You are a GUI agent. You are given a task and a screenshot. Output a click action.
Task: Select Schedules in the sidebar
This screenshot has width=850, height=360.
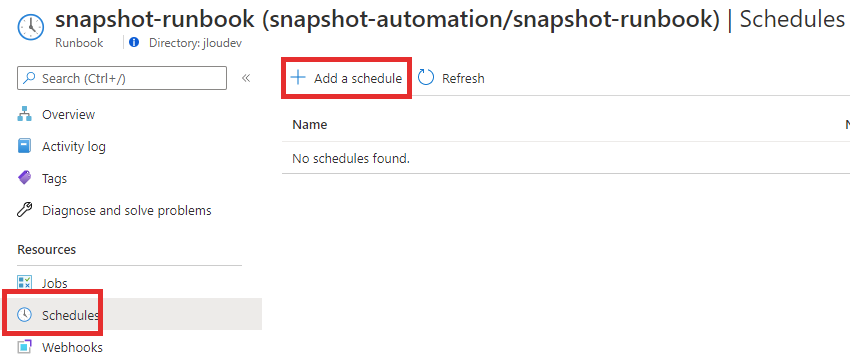pyautogui.click(x=70, y=315)
